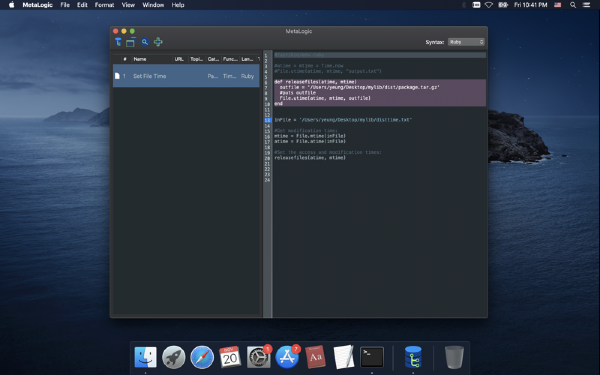Screen dimensions: 600x375
Task: Open the Format menu
Action: click(104, 5)
